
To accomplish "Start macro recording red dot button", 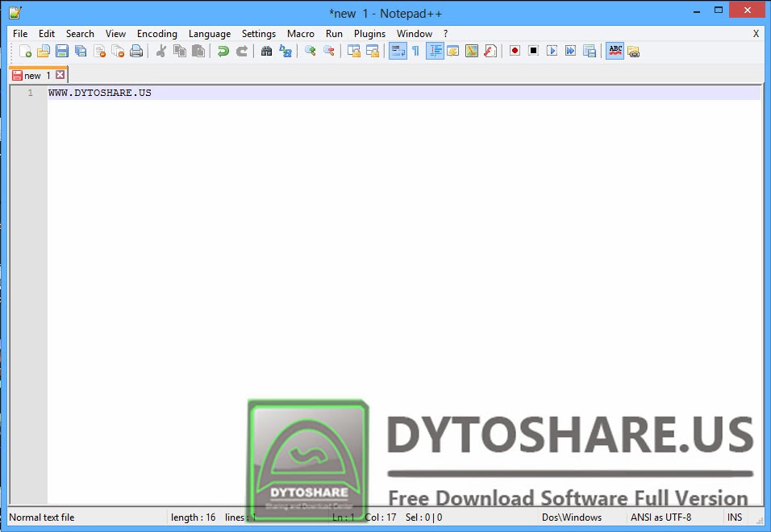I will 515,51.
